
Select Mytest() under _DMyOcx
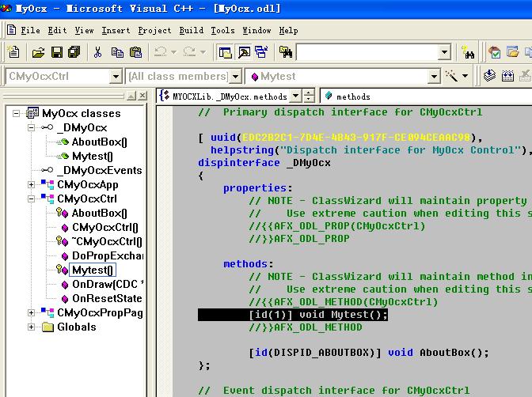tap(92, 156)
